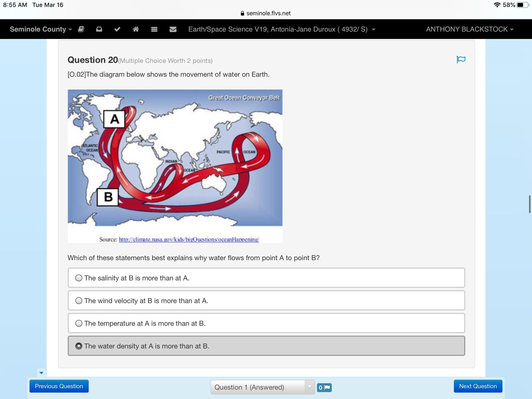This screenshot has height=399, width=532.
Task: Advance to the Next Question
Action: click(x=478, y=386)
